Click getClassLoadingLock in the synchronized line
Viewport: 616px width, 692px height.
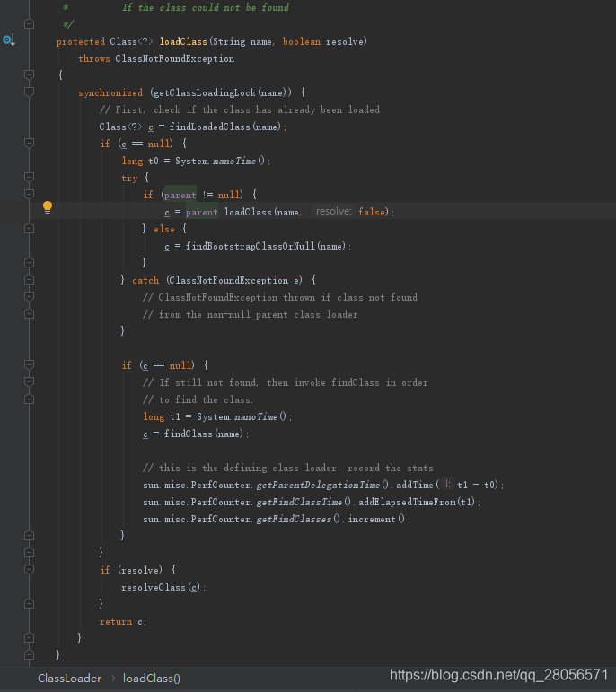click(x=205, y=92)
